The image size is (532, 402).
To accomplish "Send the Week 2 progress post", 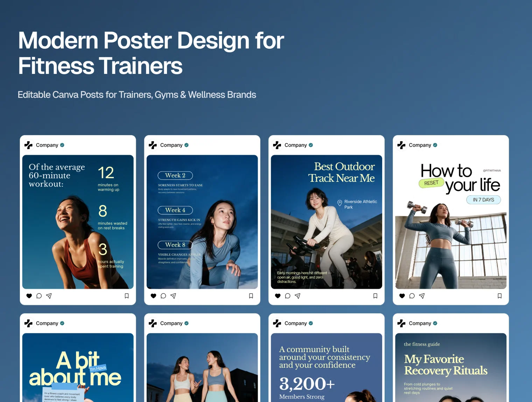I will click(x=173, y=296).
